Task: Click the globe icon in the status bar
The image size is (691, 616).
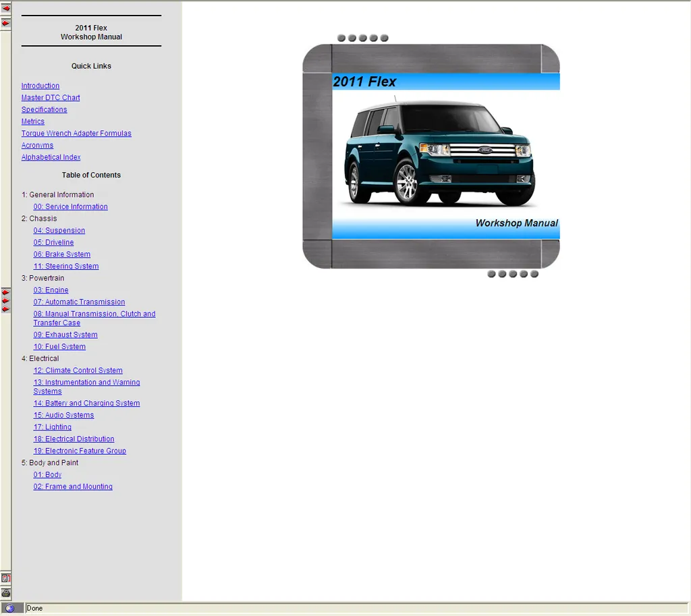Action: (9, 609)
